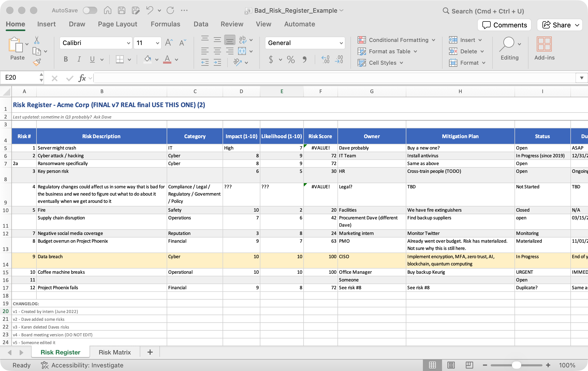588x371 pixels.
Task: Switch to the Risk Matrix sheet tab
Action: click(x=115, y=352)
